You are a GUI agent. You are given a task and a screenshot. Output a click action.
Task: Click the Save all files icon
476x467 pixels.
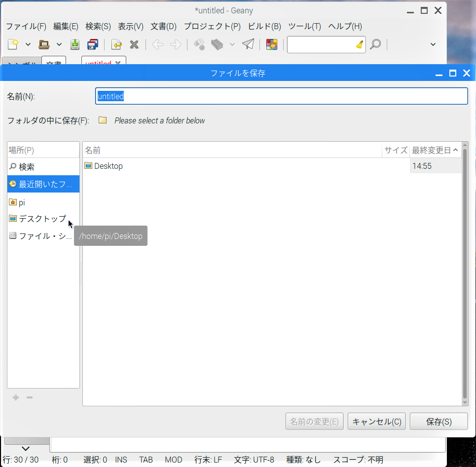click(x=93, y=44)
